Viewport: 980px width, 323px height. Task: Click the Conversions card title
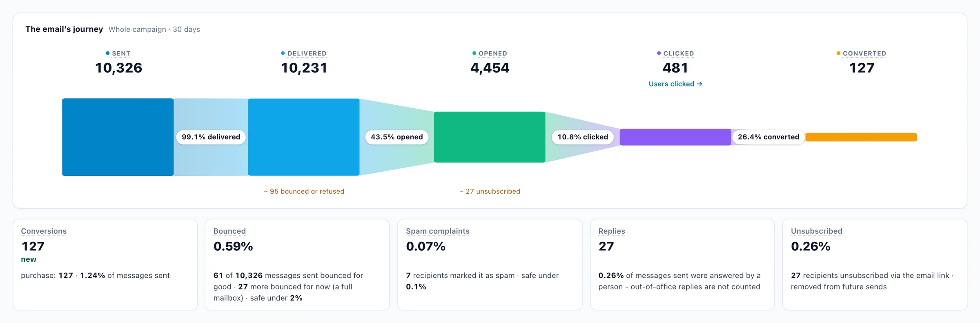[x=44, y=231]
